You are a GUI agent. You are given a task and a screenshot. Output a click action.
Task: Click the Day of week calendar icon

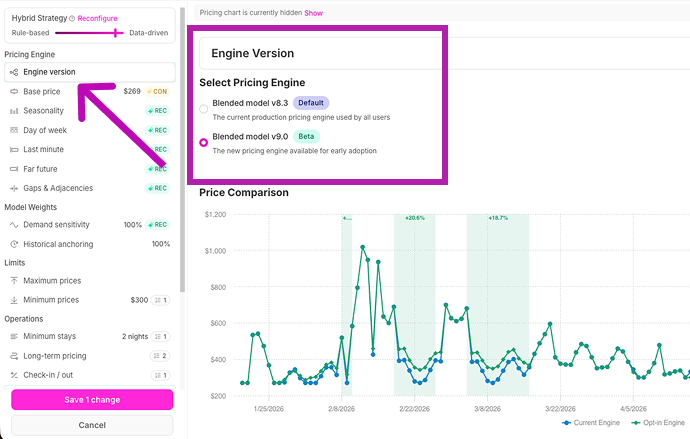pos(14,130)
